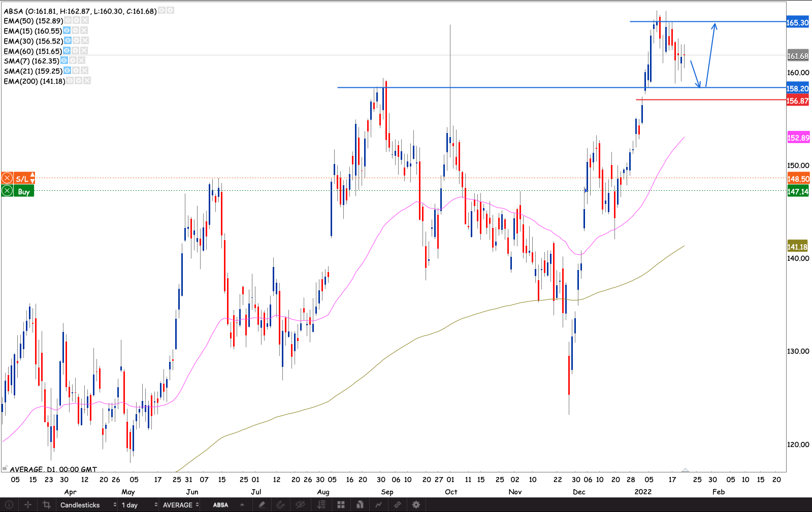
Task: Hide the SMA(21) indicator
Action: click(68, 71)
